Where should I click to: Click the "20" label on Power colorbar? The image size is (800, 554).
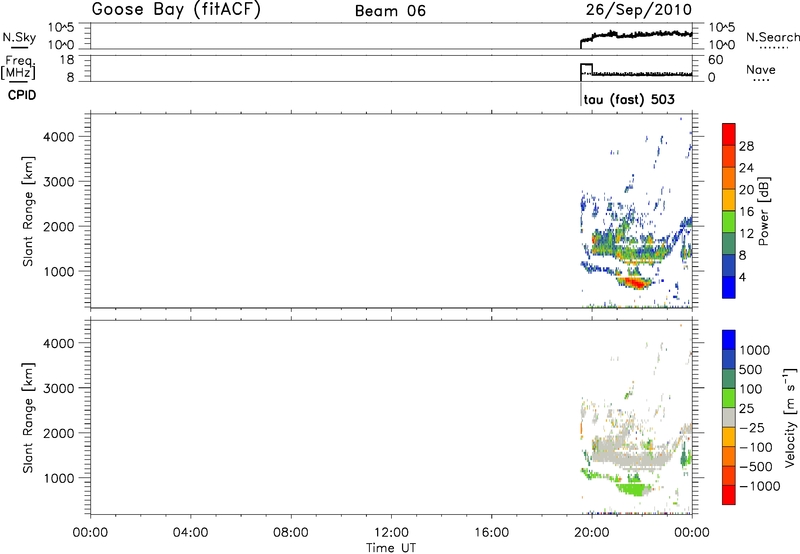(746, 190)
